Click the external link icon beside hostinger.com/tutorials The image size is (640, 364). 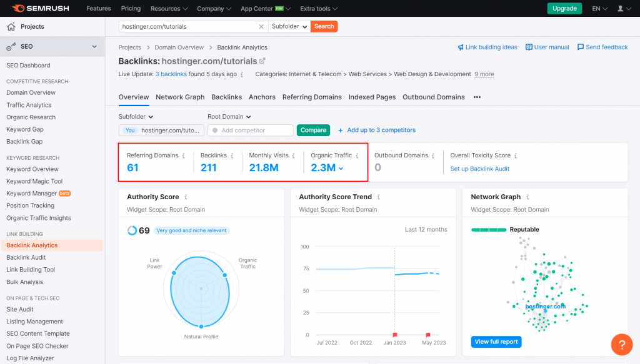coord(262,61)
